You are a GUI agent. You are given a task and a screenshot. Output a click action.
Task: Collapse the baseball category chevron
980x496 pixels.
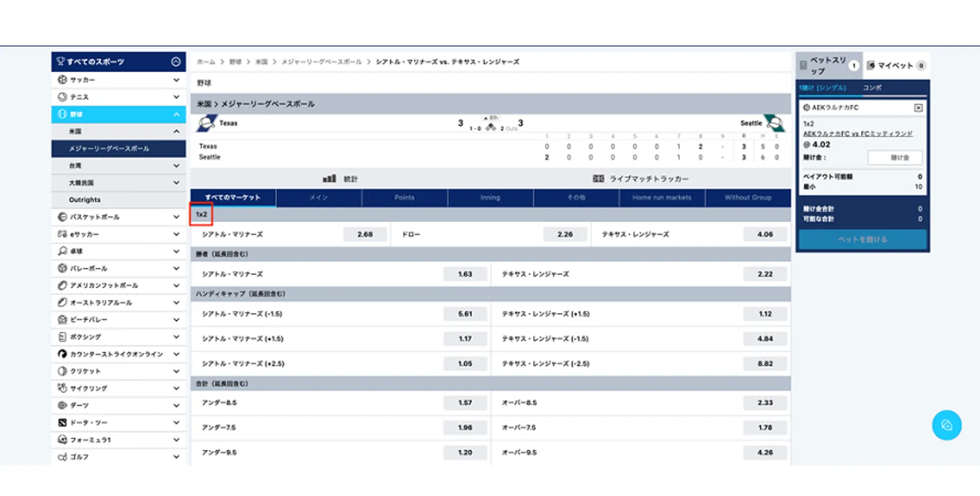click(x=176, y=114)
